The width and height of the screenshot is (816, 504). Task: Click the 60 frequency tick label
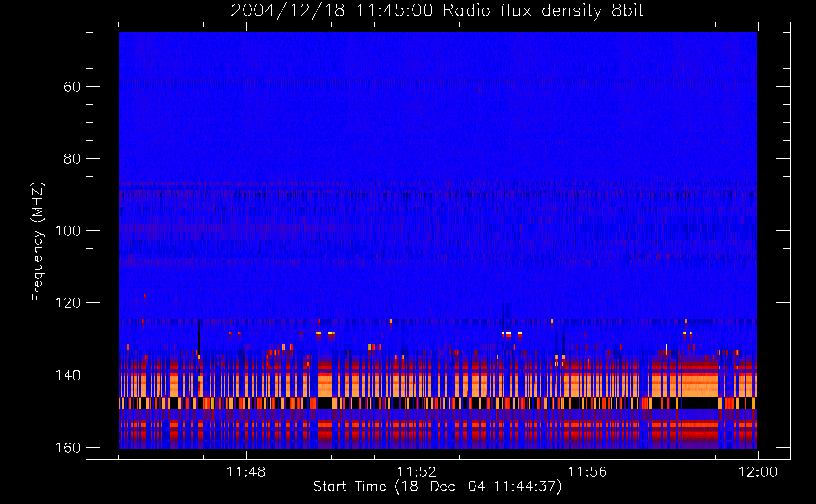pos(72,87)
